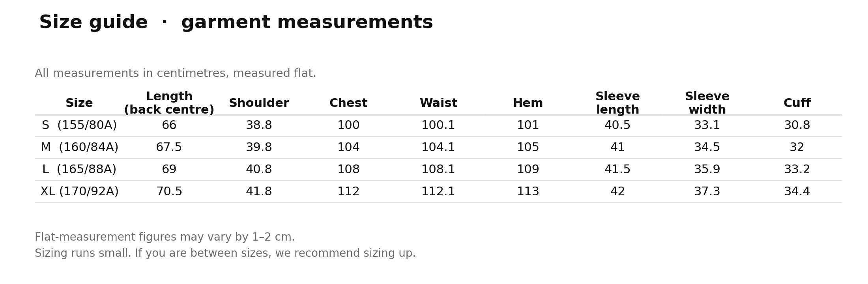This screenshot has width=868, height=284.
Task: Select the Waist column header
Action: pyautogui.click(x=438, y=103)
